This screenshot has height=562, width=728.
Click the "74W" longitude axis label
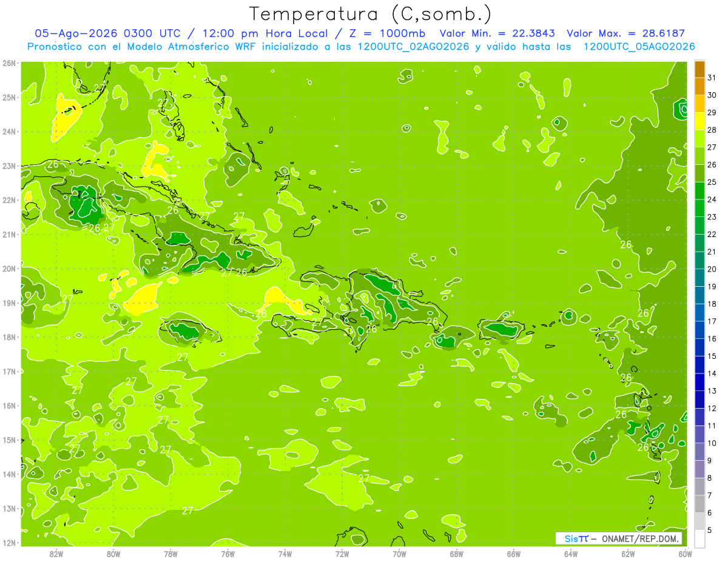285,554
